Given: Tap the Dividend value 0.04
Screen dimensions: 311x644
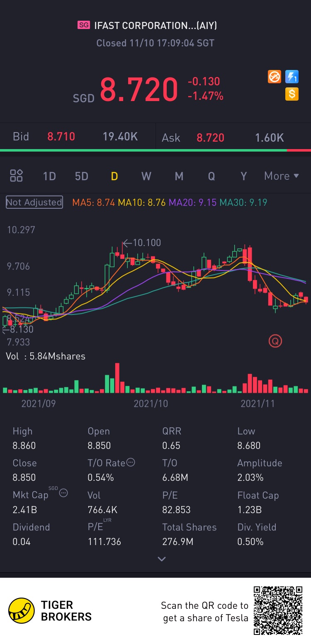Looking at the screenshot, I should [22, 542].
